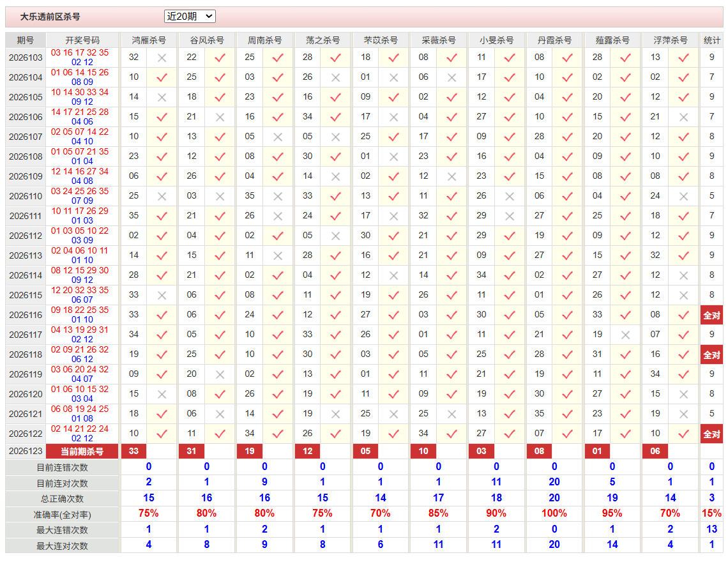Click the X mark beside 周南 05 in row 2026107

[x=278, y=137]
